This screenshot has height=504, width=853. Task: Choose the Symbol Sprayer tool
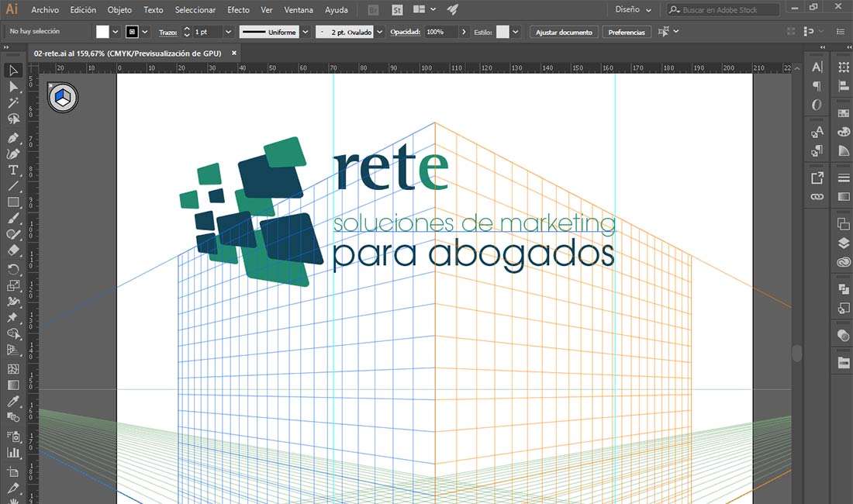click(x=13, y=436)
